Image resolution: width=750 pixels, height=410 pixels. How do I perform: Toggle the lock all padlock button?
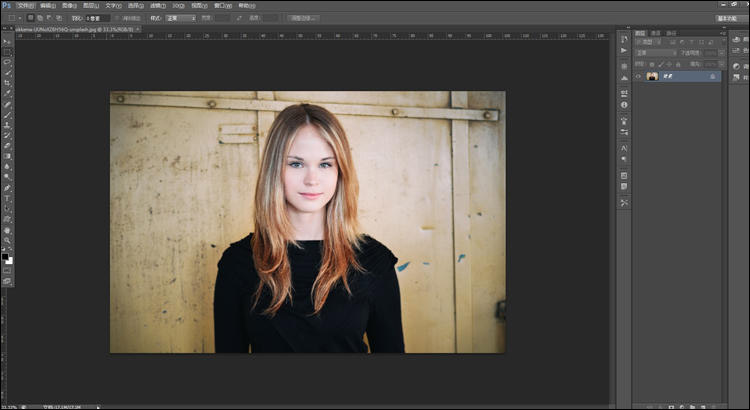pos(678,64)
